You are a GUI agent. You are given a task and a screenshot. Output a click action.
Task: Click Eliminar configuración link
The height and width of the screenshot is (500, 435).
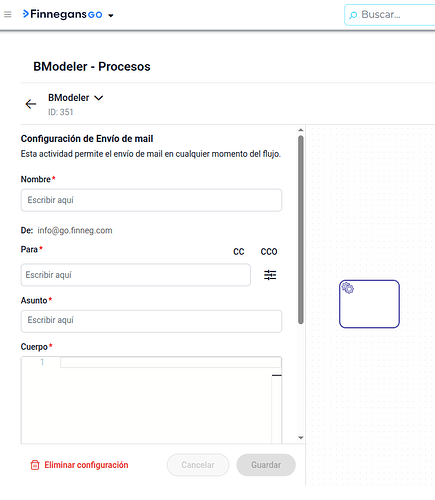point(86,465)
